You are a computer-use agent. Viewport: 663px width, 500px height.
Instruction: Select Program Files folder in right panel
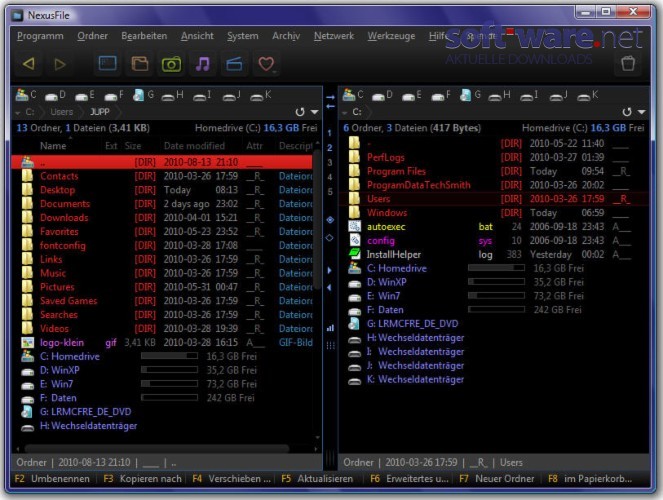point(493,172)
